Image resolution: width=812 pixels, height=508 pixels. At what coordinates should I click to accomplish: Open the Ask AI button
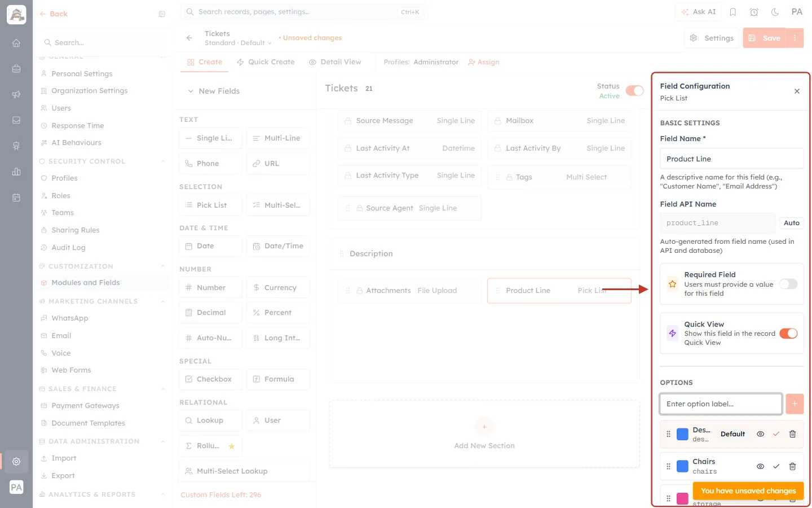coord(698,12)
